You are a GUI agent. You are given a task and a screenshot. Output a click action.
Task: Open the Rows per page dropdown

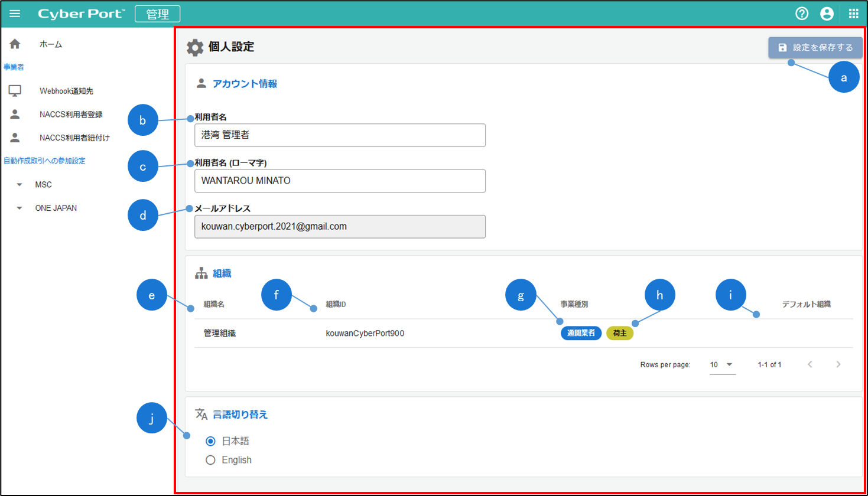click(722, 365)
